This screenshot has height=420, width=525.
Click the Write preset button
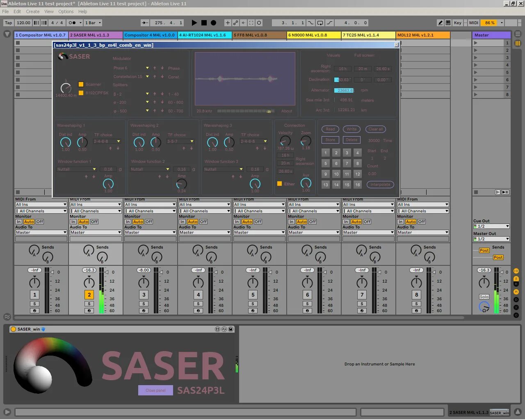352,129
